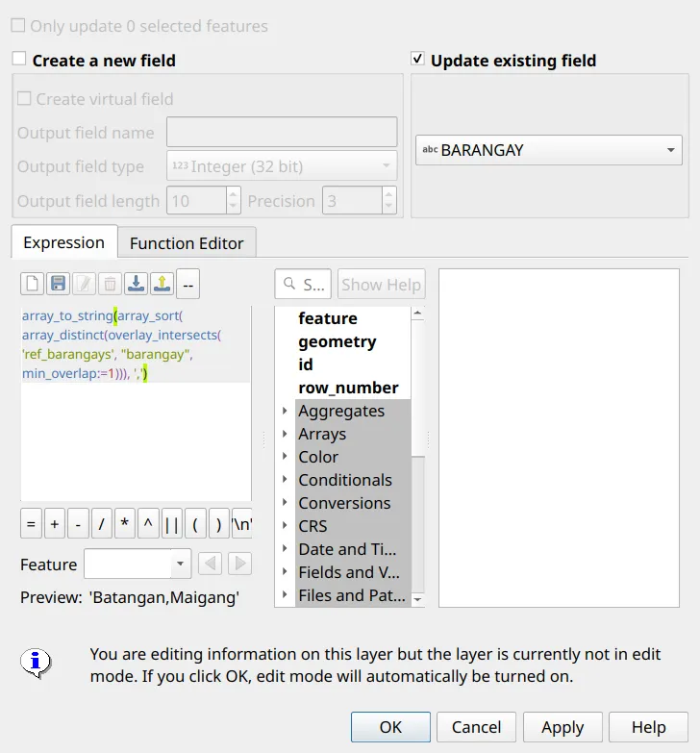Expand the Date and Time group
The height and width of the screenshot is (753, 700).
(285, 548)
